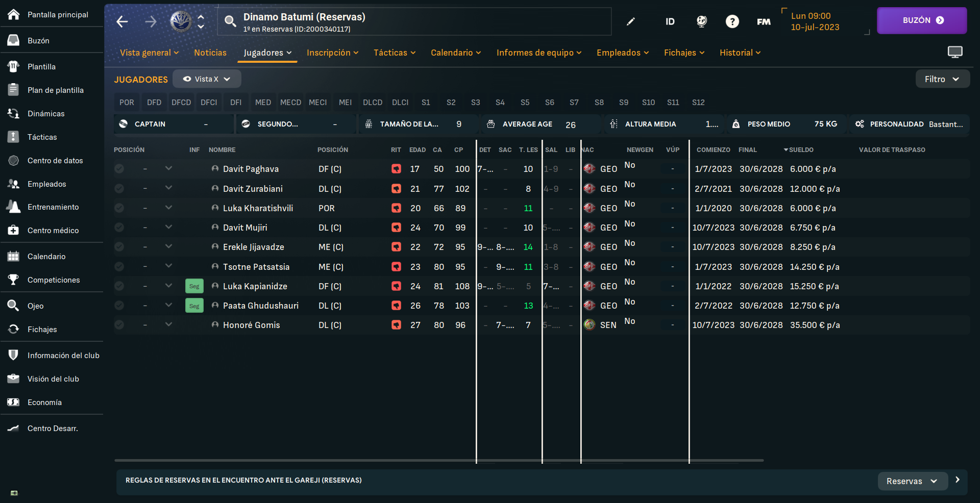Select Davit Paghava row checkmark
Viewport: 980px width, 503px height.
119,169
